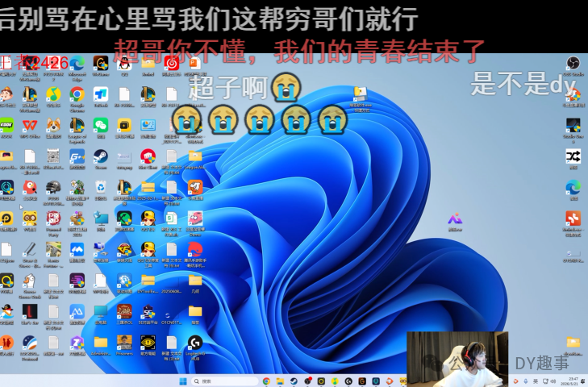
Task: Open the QQ penguin shortcut
Action: (124, 66)
